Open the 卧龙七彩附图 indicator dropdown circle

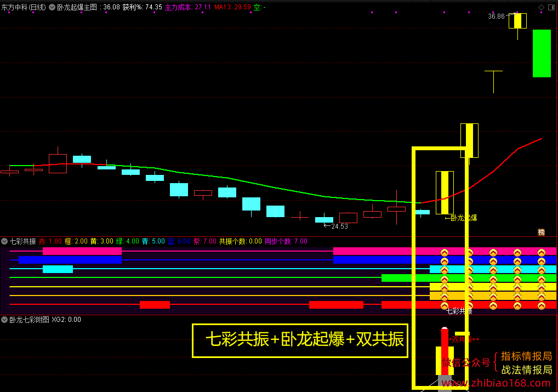4,320
